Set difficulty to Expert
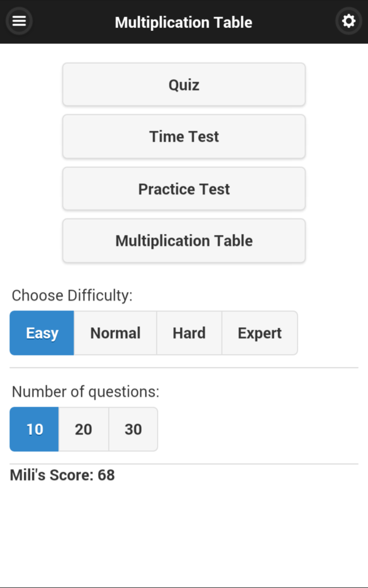 point(259,333)
